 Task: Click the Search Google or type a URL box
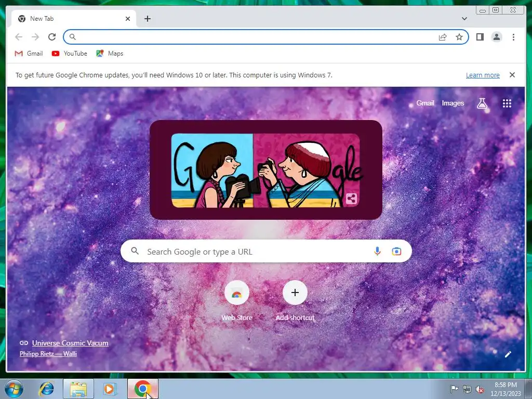point(266,251)
